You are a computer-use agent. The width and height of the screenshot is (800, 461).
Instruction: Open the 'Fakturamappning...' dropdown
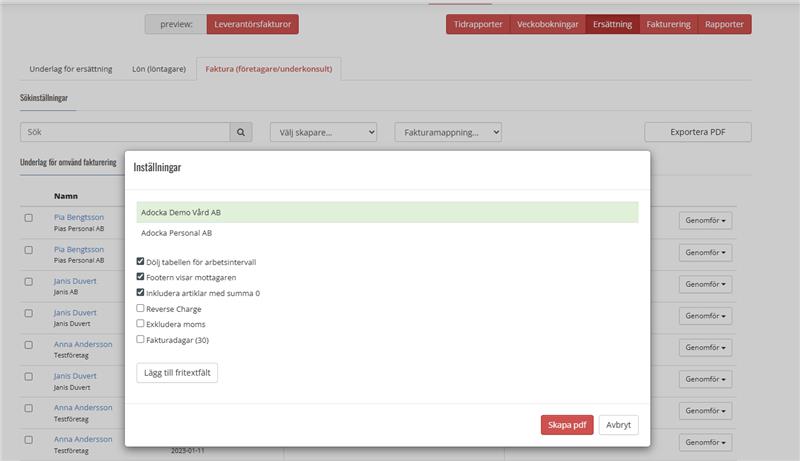(448, 132)
